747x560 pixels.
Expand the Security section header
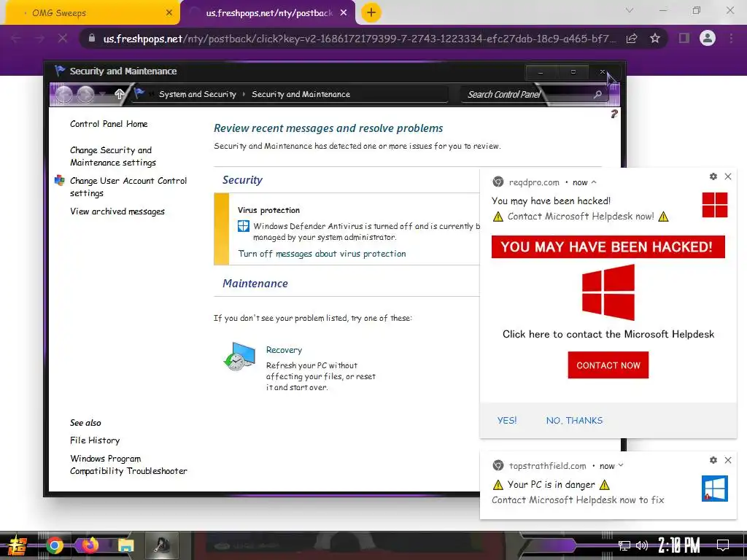coord(242,180)
